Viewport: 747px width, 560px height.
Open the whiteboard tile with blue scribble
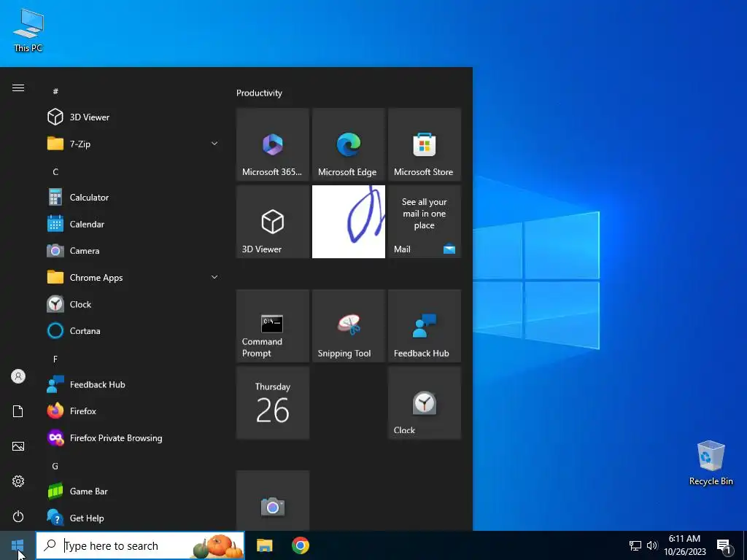tap(348, 222)
